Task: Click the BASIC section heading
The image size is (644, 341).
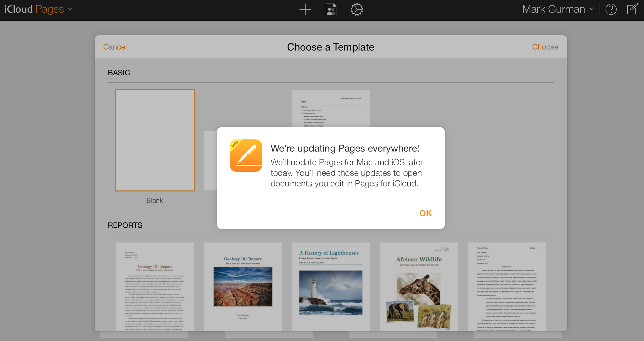Action: (119, 73)
